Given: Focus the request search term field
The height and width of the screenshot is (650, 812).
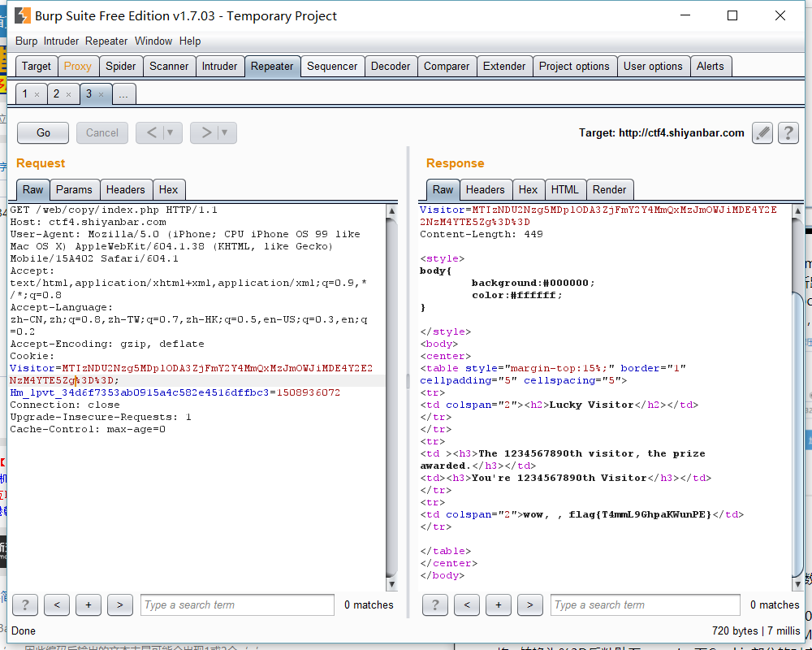Looking at the screenshot, I should (x=237, y=604).
